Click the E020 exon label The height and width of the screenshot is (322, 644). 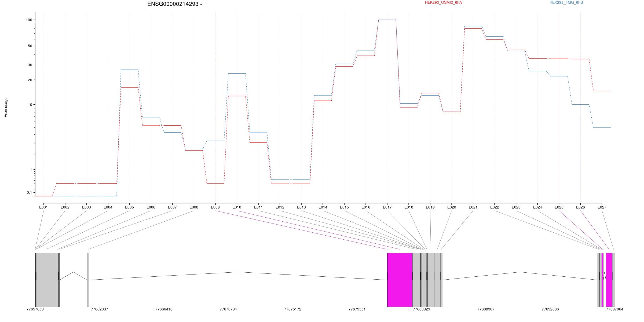pos(452,207)
